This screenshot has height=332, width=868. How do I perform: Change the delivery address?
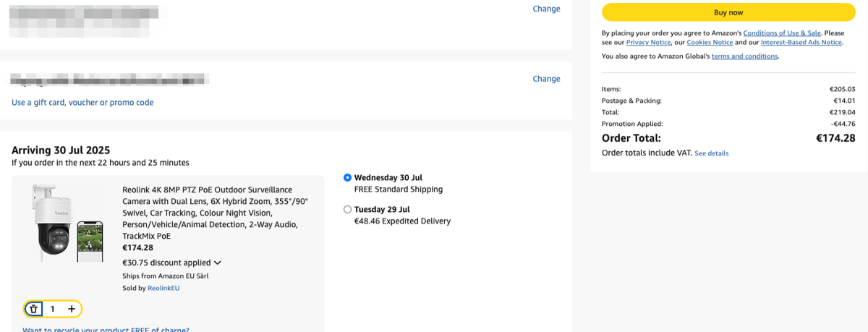point(546,9)
